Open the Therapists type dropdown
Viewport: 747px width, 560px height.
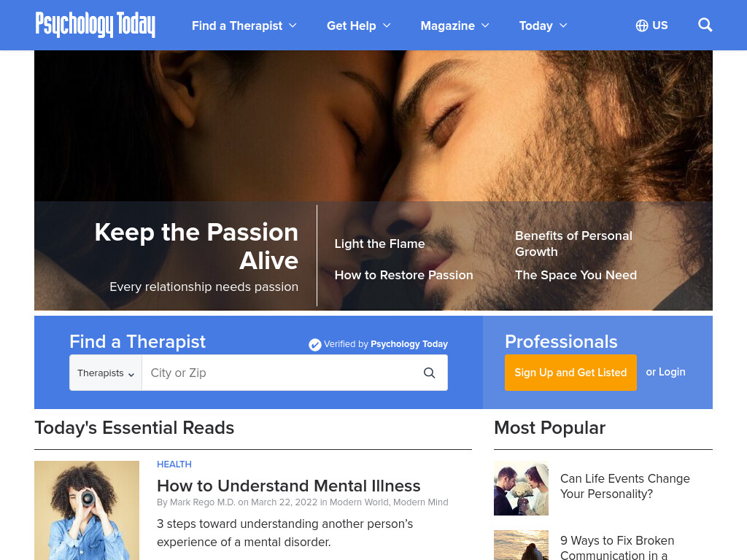point(106,373)
